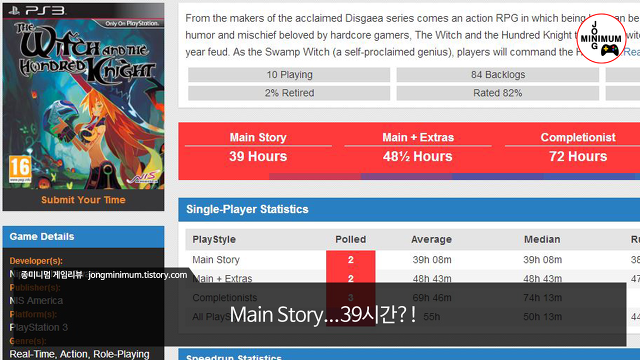Click the Rated 82% stat box

coord(498,93)
